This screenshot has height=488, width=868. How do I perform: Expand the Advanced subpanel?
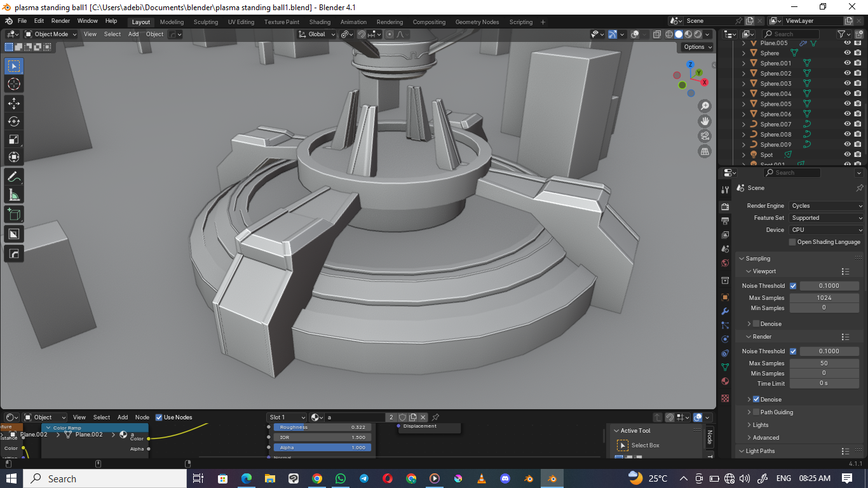pos(766,438)
